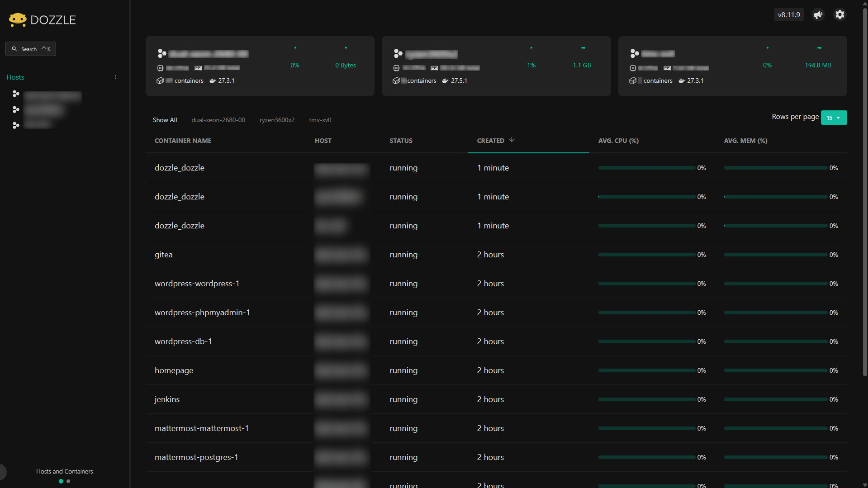Focus the Search input field
The height and width of the screenshot is (488, 868).
click(31, 49)
